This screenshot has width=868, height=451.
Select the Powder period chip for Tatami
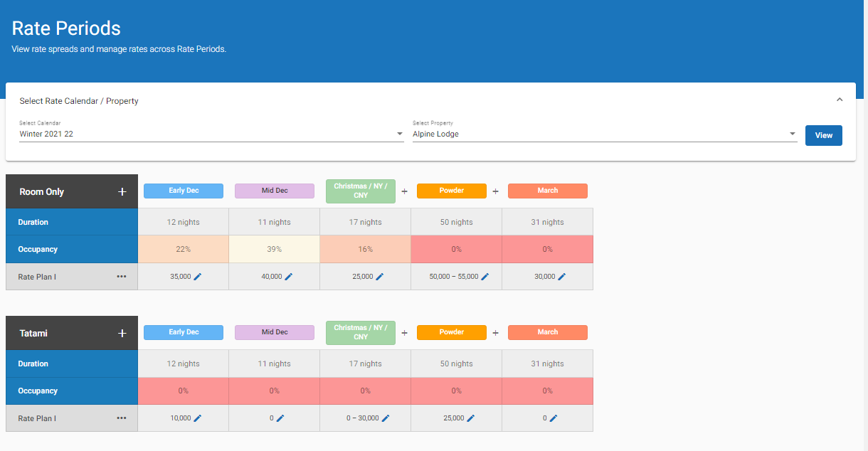click(x=451, y=332)
